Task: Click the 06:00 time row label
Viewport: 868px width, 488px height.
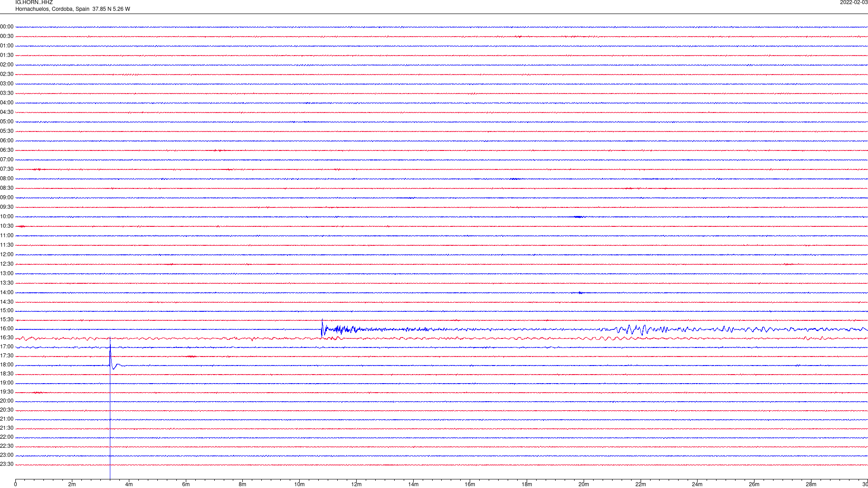Action: coord(7,141)
